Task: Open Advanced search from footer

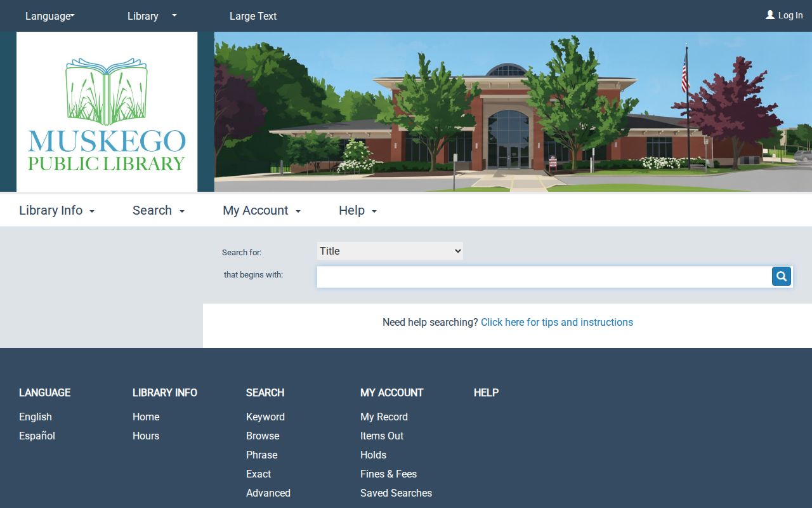Action: [268, 493]
